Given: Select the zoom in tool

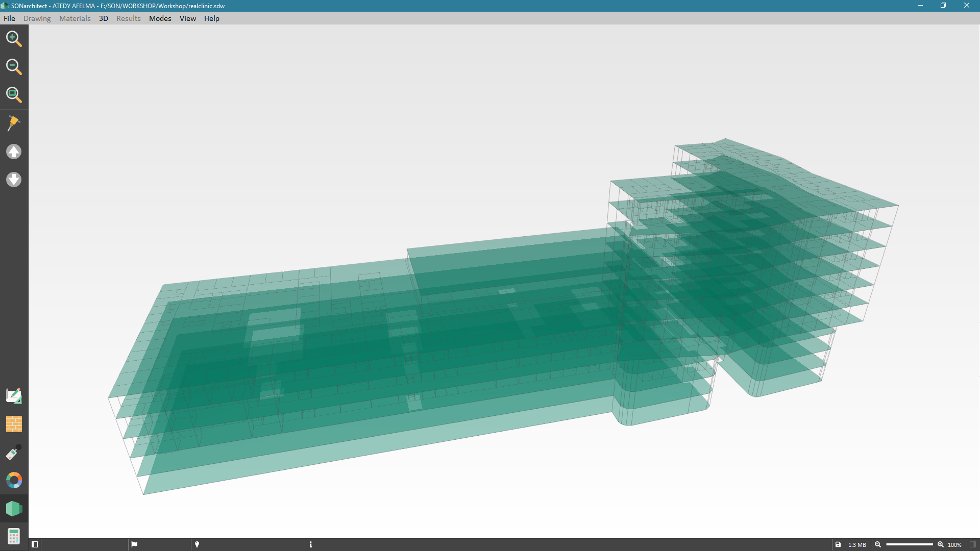Looking at the screenshot, I should [14, 38].
